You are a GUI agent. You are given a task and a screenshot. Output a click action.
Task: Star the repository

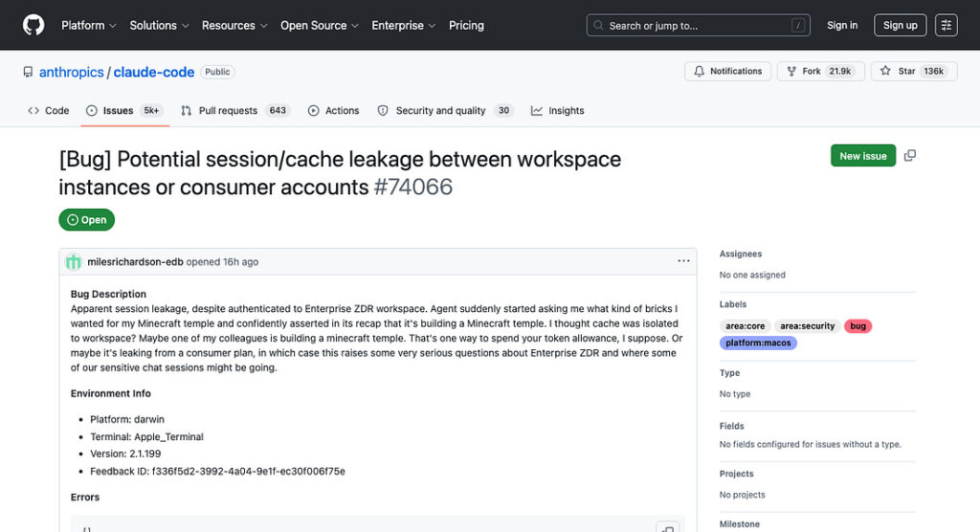click(x=914, y=71)
